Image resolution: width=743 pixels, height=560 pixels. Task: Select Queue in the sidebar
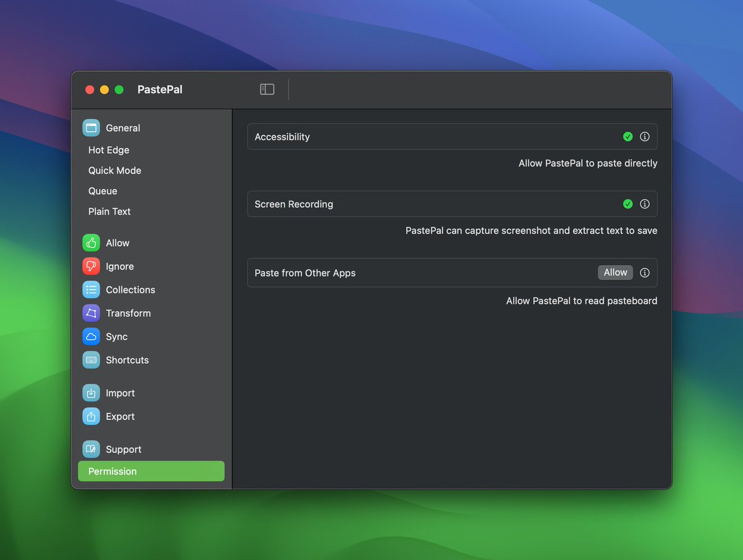tap(103, 191)
